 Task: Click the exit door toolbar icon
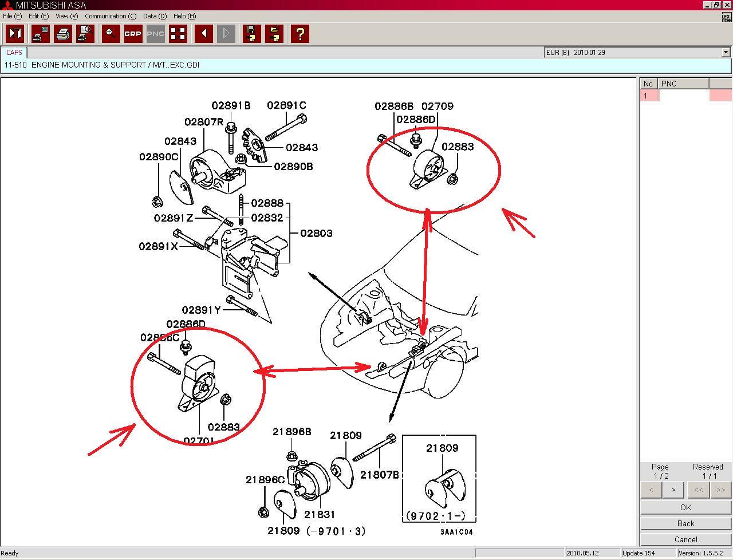coord(15,34)
